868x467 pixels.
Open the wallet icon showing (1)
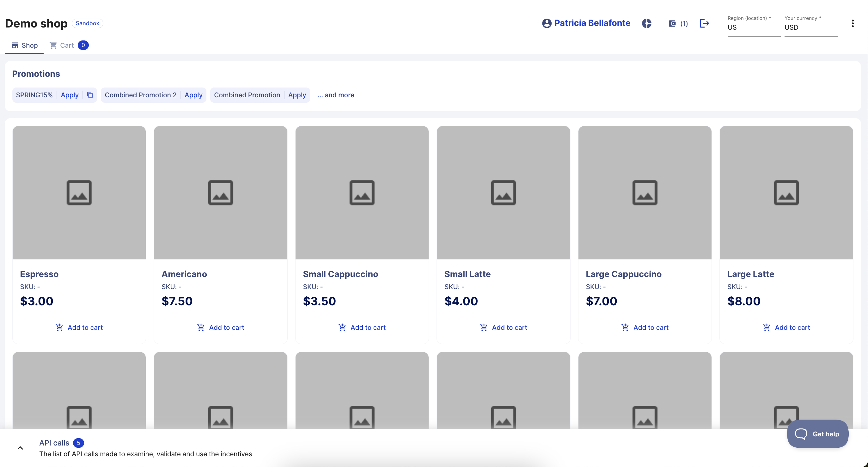pos(672,23)
